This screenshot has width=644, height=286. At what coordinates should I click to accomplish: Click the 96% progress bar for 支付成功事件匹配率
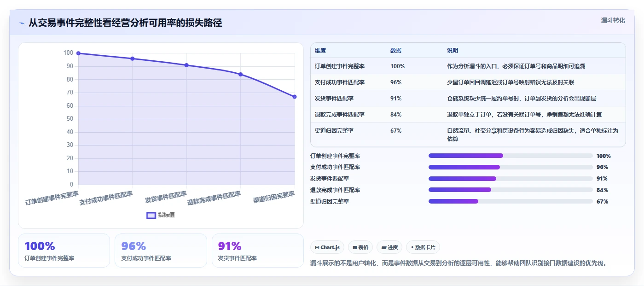click(511, 167)
